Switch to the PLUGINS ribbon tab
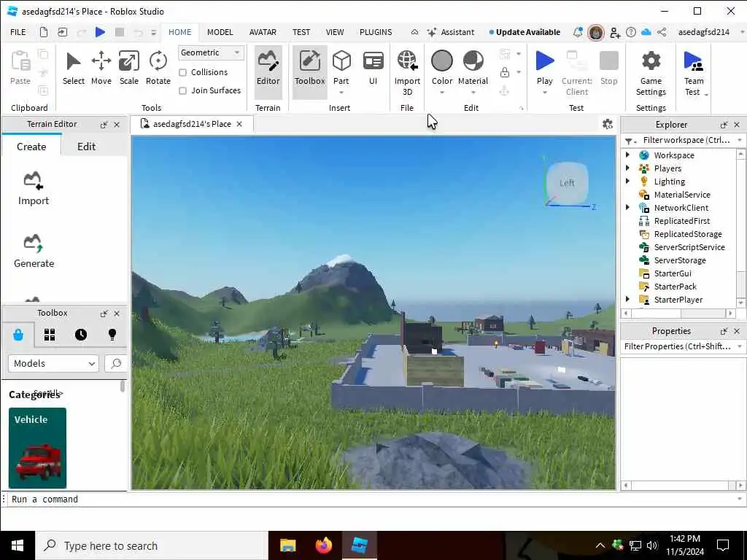 tap(376, 32)
